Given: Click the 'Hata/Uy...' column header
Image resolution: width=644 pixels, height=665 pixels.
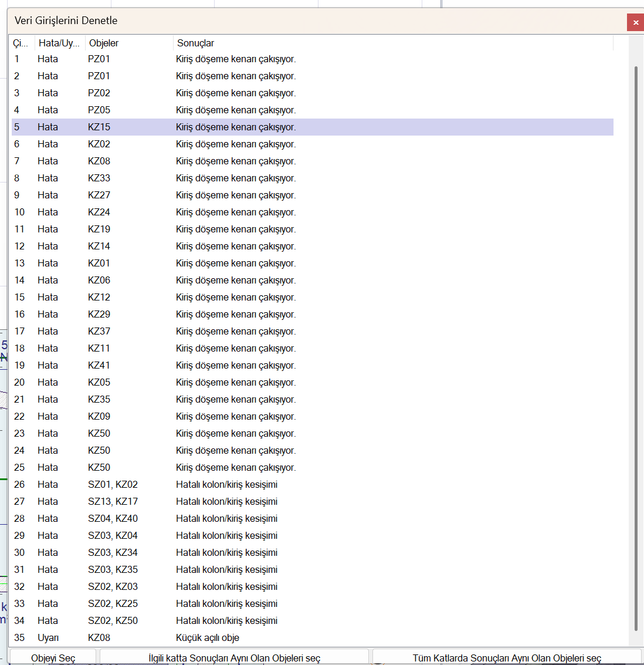Looking at the screenshot, I should click(59, 43).
